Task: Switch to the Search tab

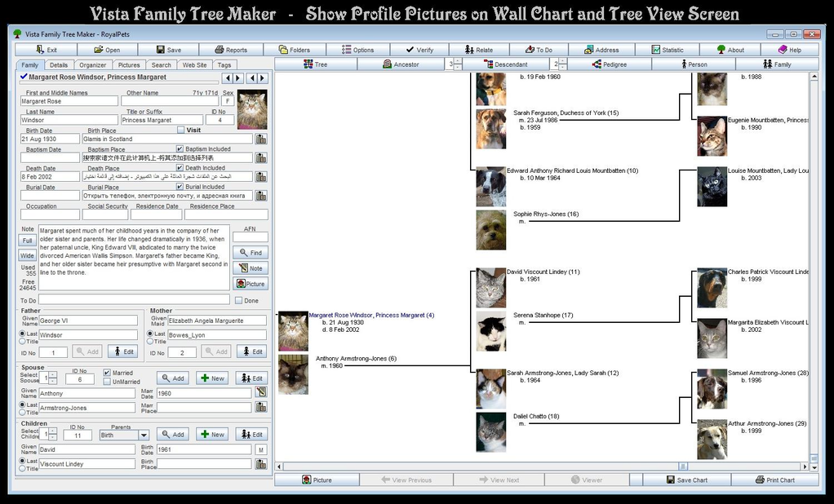Action: click(x=161, y=65)
